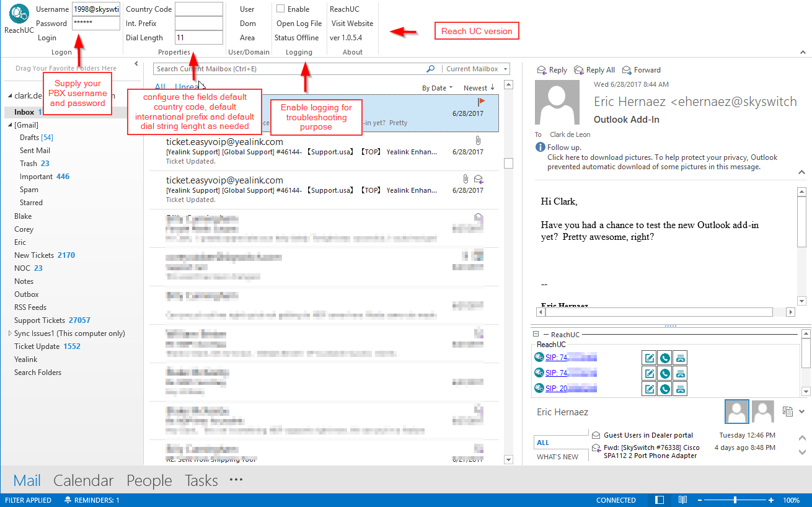The height and width of the screenshot is (507, 812).
Task: Open Mail navigation
Action: click(x=27, y=480)
